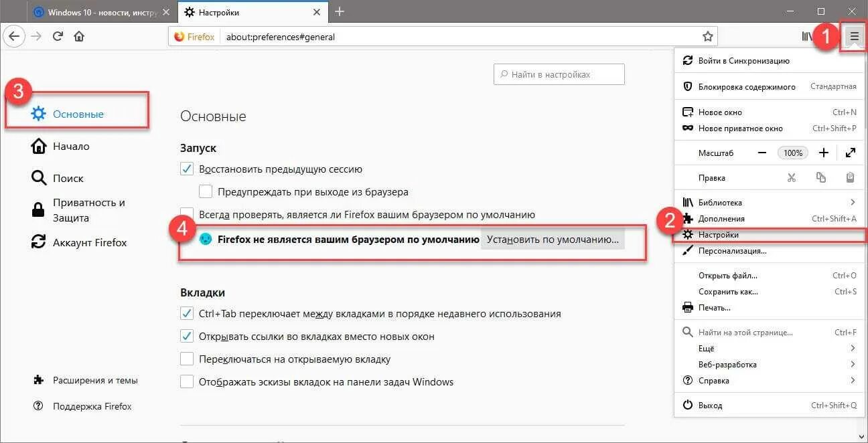Toggle always check default browser checkbox
The height and width of the screenshot is (443, 868).
pos(187,215)
